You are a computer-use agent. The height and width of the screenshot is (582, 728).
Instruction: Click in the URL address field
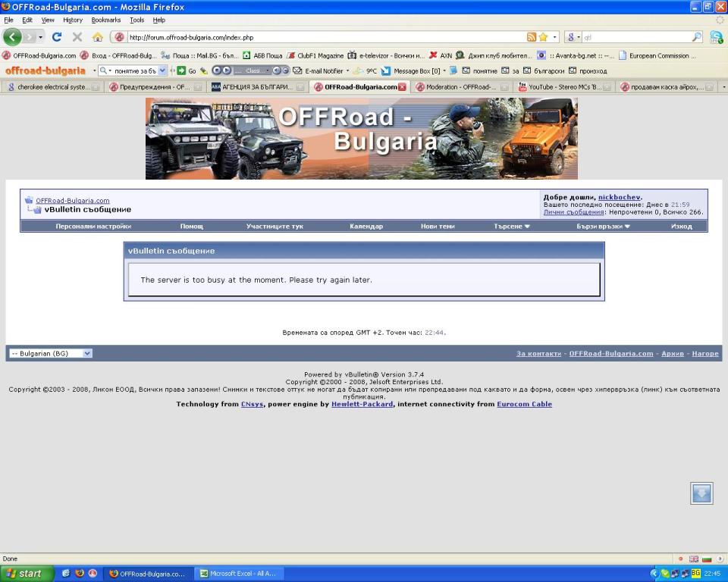[x=325, y=37]
